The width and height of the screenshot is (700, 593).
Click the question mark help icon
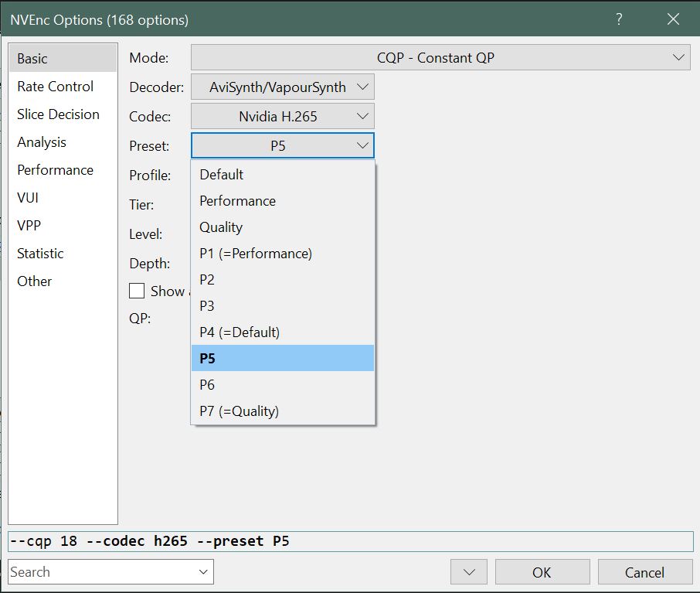(619, 19)
